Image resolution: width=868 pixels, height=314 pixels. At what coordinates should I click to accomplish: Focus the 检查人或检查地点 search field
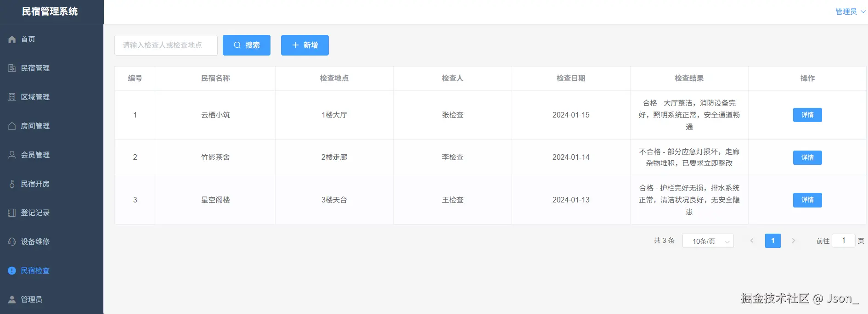point(166,45)
